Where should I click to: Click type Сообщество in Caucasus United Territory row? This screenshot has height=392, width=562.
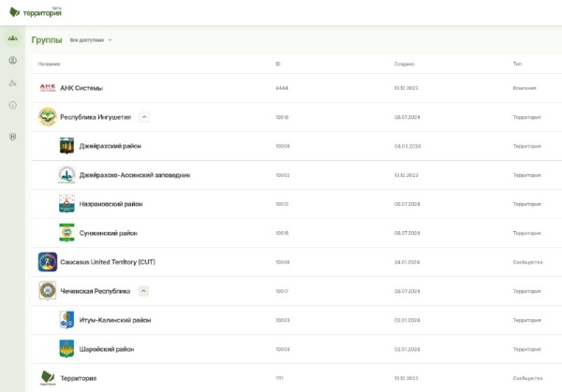coord(527,262)
